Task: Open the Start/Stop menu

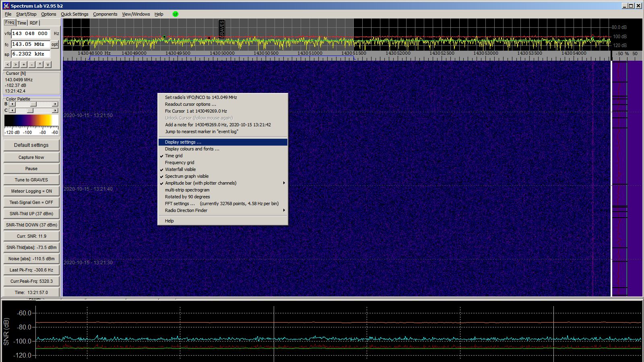Action: coord(26,14)
